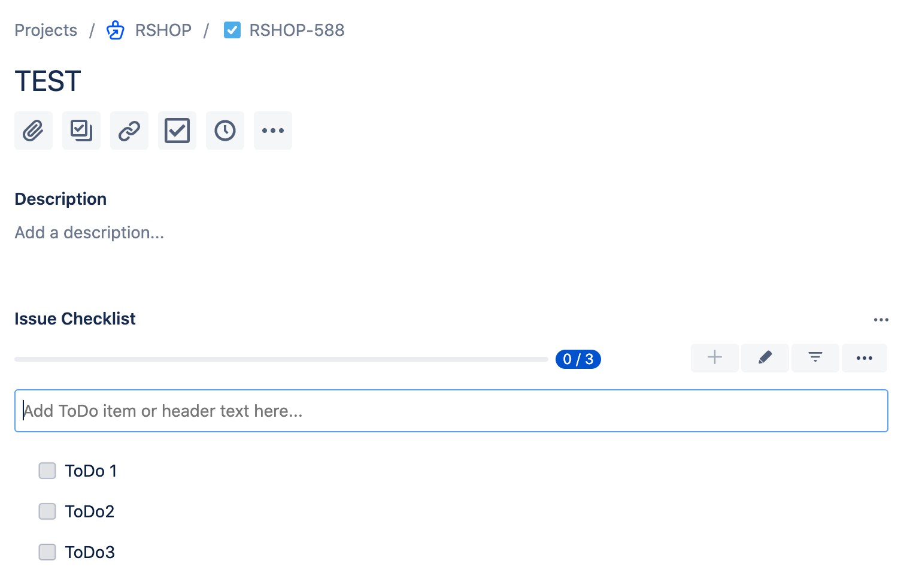This screenshot has height=588, width=910.
Task: Check the ToDo3 checkbox
Action: [x=47, y=552]
